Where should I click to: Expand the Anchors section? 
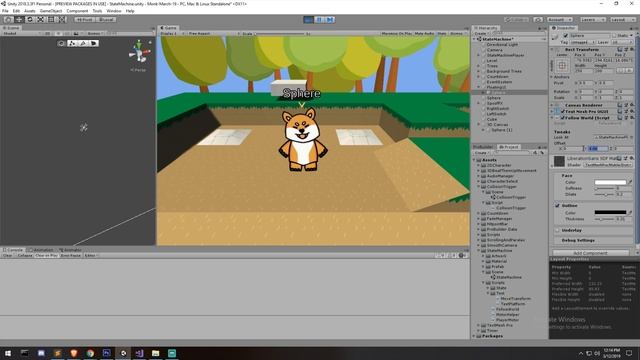(x=552, y=77)
